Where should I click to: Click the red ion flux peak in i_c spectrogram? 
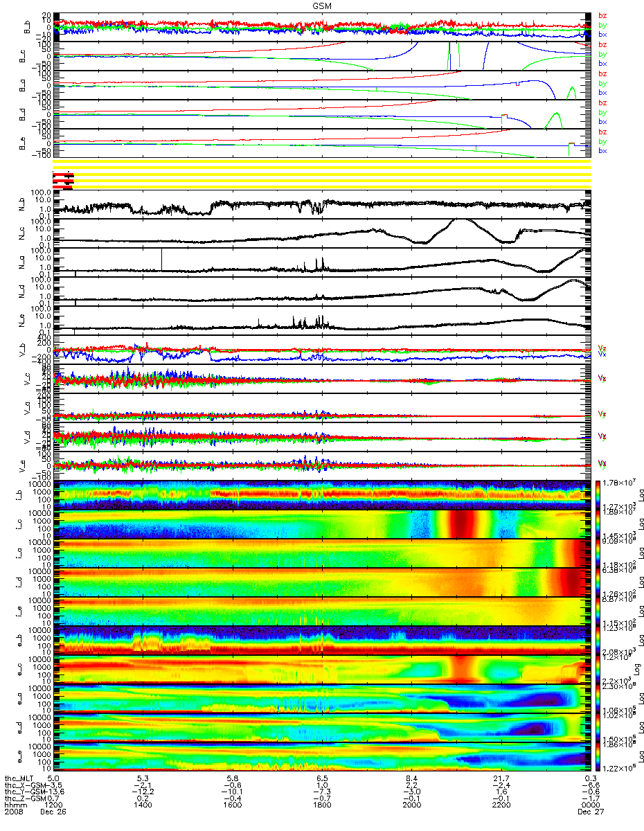[463, 524]
